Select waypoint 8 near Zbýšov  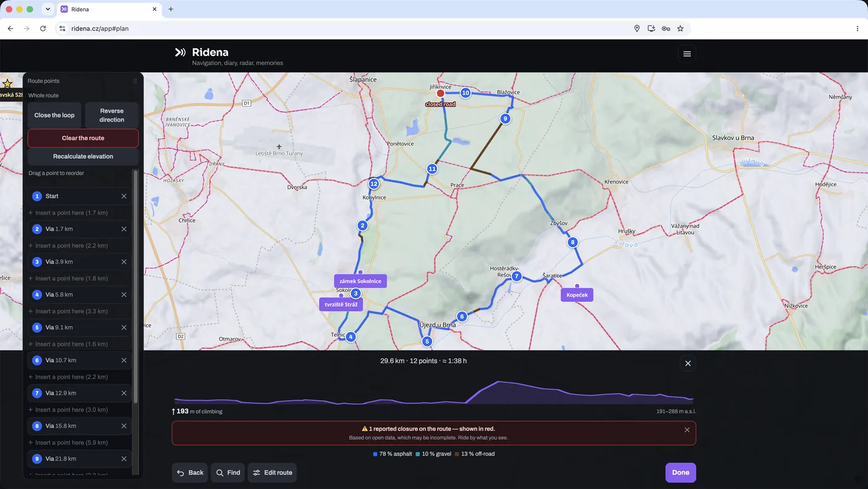click(x=573, y=243)
